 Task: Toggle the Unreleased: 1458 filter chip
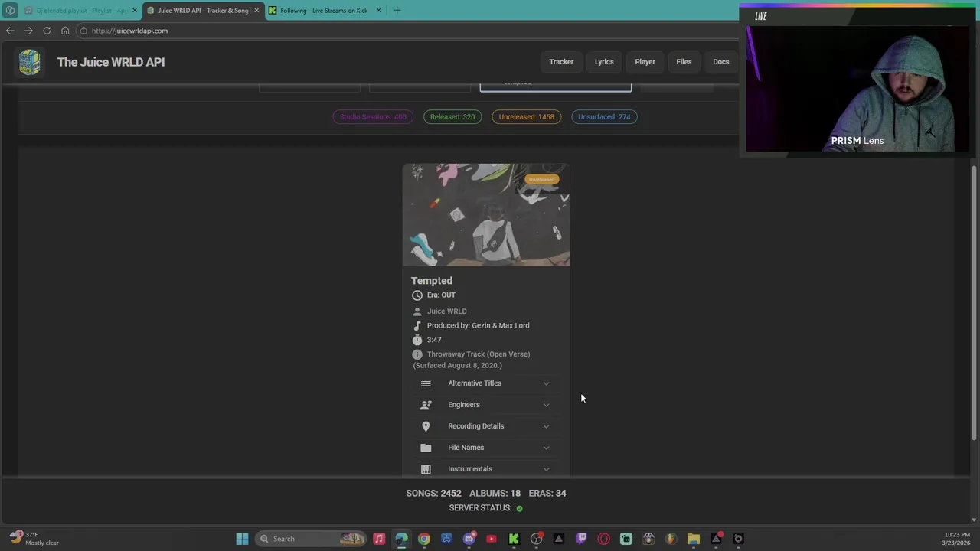click(526, 117)
